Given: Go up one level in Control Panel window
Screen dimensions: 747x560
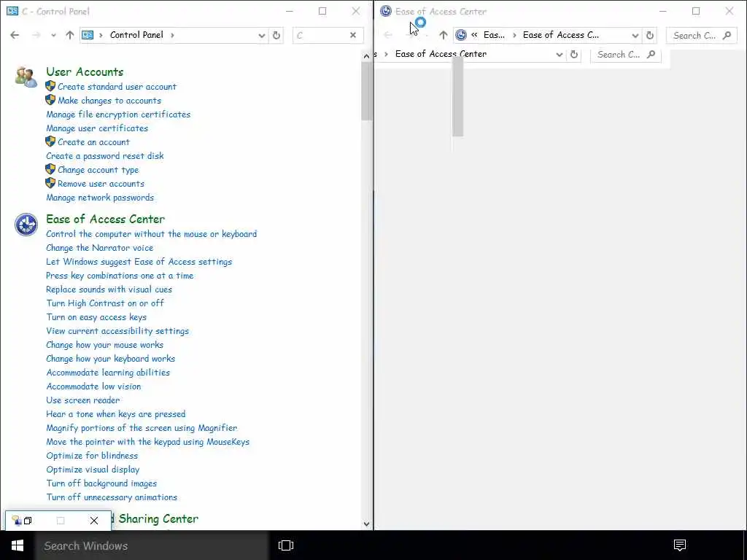Looking at the screenshot, I should (x=69, y=35).
